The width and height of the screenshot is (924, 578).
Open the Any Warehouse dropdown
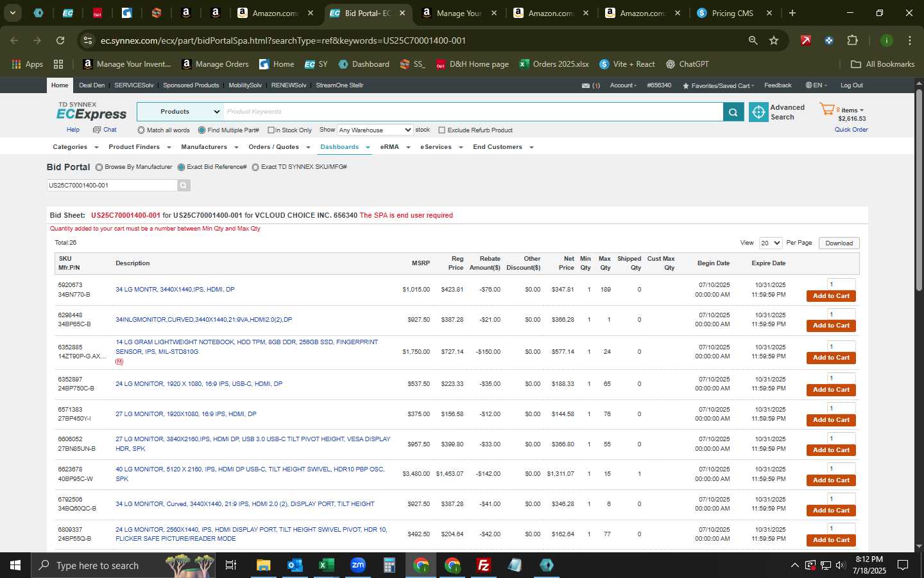click(x=375, y=130)
